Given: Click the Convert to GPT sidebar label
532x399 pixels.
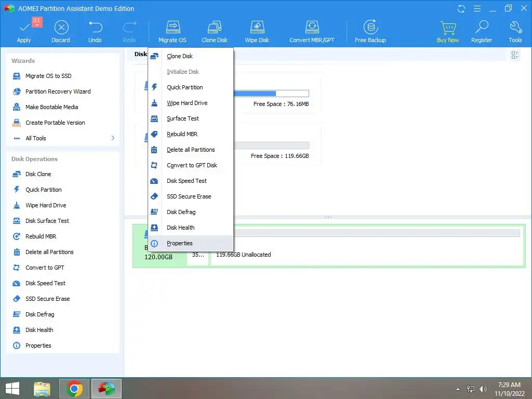Looking at the screenshot, I should 45,268.
